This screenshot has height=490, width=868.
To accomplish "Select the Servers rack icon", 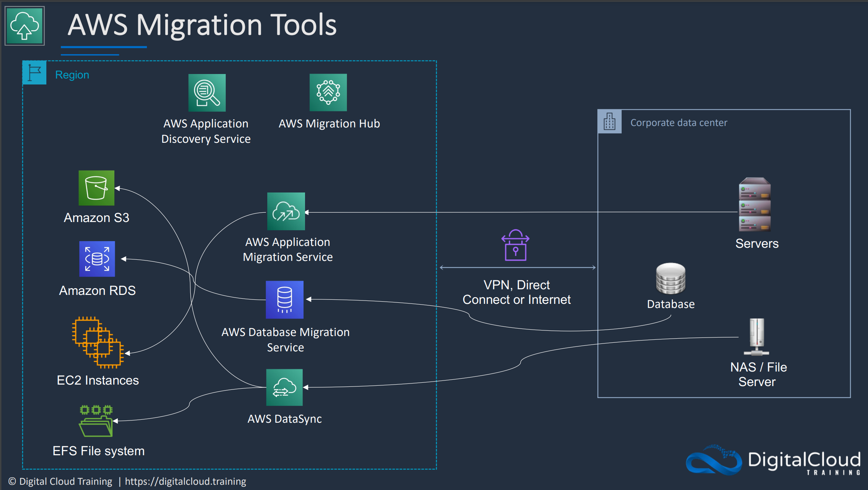I will coord(755,204).
